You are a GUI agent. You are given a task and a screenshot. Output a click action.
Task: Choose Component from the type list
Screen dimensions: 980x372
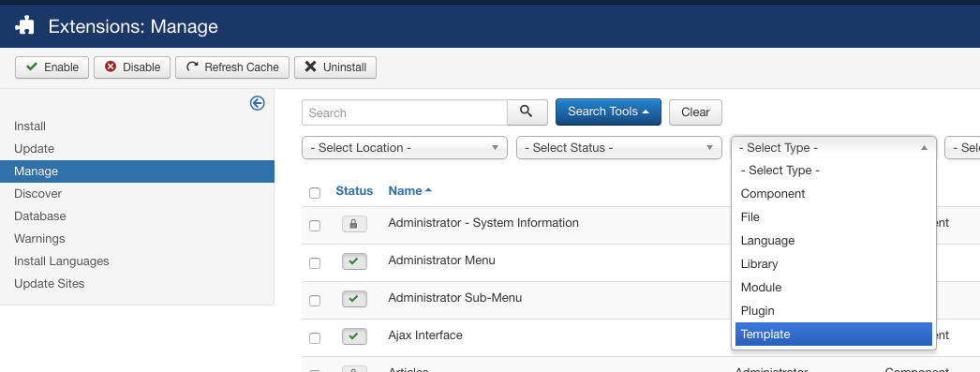tap(834, 194)
